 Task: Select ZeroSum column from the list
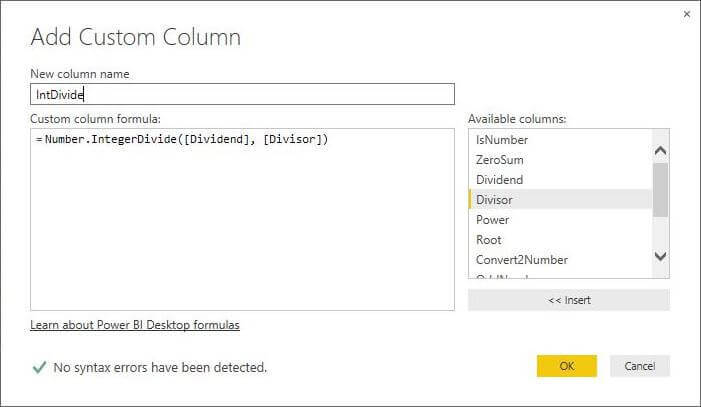500,160
